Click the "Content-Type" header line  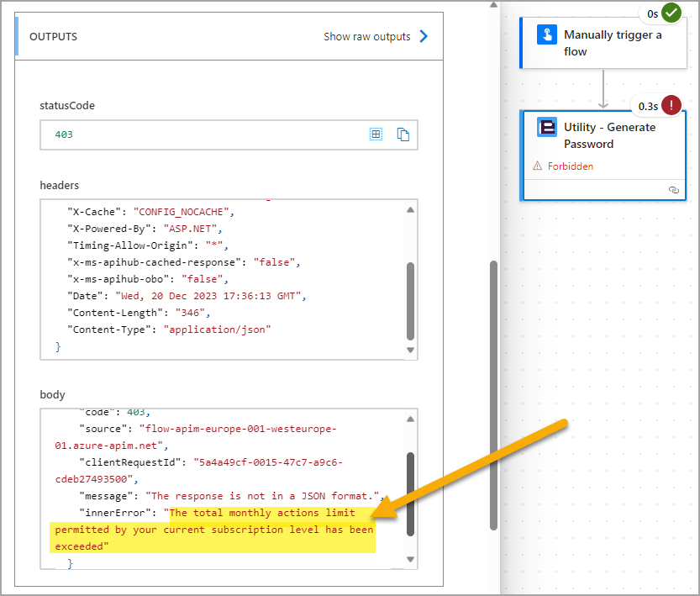(x=169, y=330)
